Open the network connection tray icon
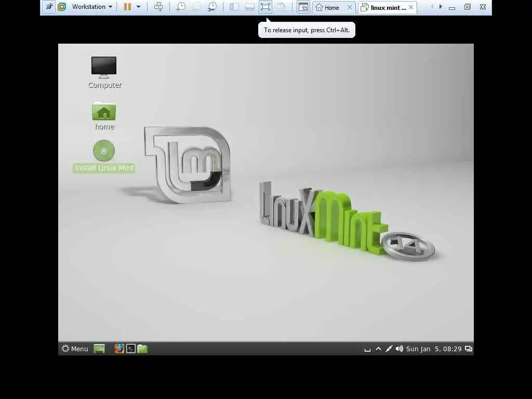 389,349
